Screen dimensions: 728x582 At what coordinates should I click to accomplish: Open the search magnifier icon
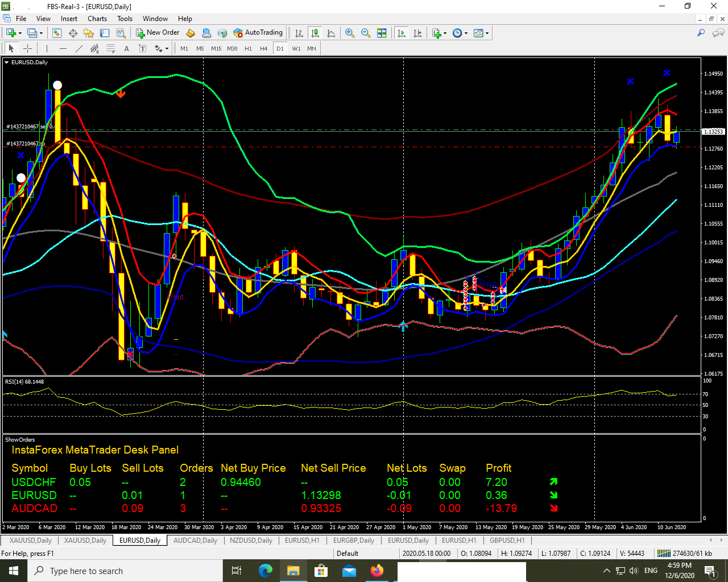pyautogui.click(x=701, y=33)
